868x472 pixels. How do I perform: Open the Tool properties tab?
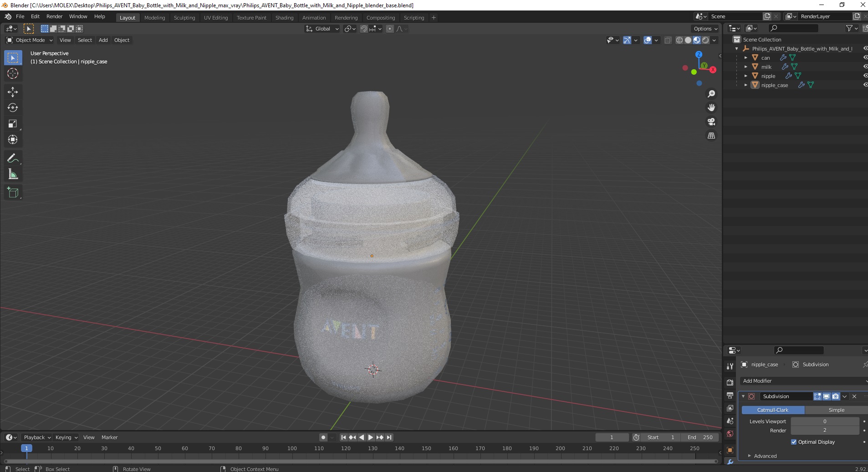coord(730,366)
